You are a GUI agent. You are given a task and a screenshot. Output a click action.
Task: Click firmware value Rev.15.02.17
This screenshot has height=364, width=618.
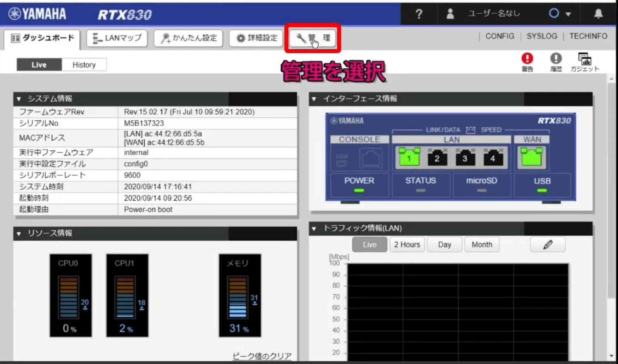pyautogui.click(x=189, y=112)
